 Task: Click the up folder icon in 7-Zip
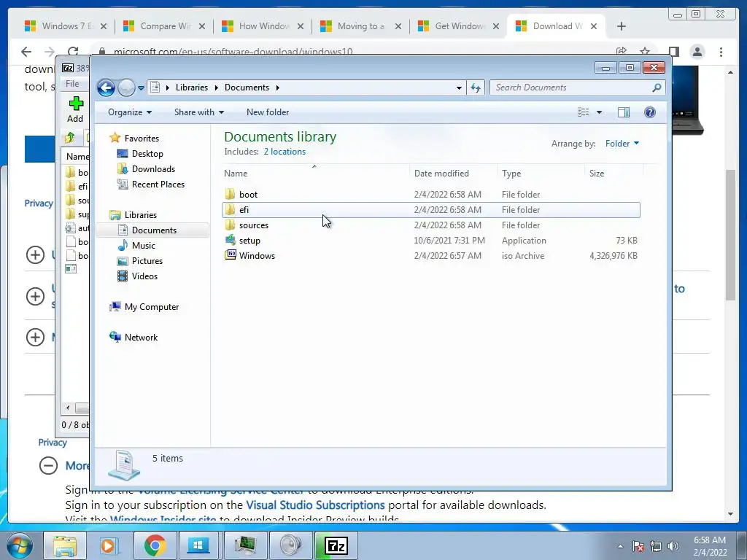click(70, 138)
